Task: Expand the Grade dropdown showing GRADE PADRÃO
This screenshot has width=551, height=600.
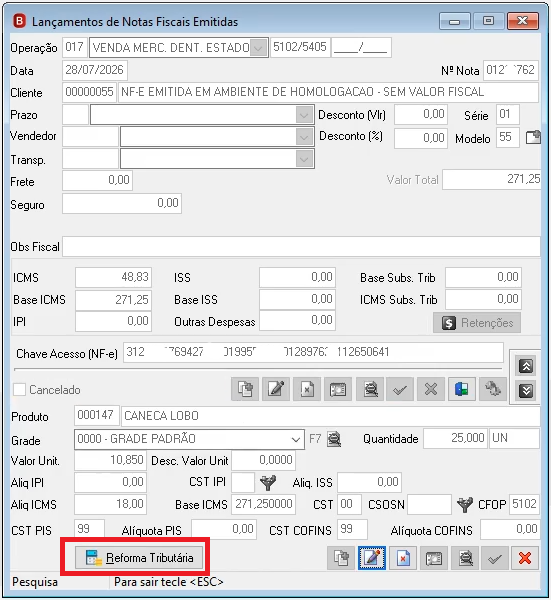Action: 295,439
